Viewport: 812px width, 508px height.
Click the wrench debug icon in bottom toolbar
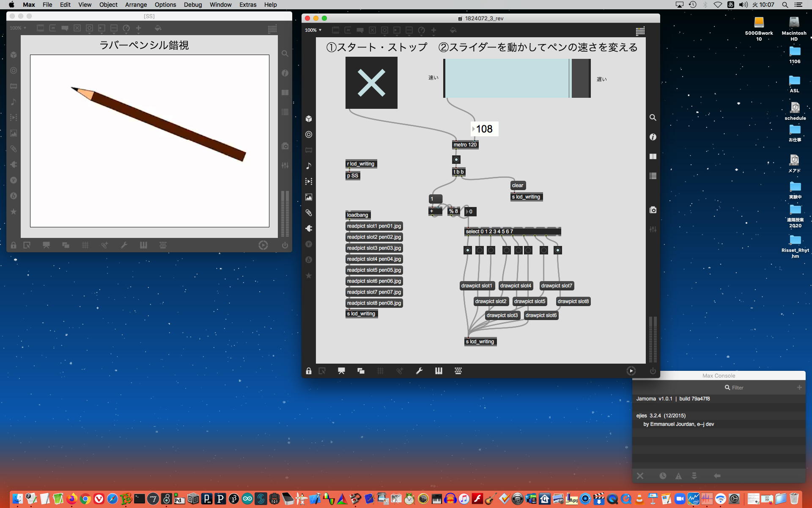coord(419,371)
